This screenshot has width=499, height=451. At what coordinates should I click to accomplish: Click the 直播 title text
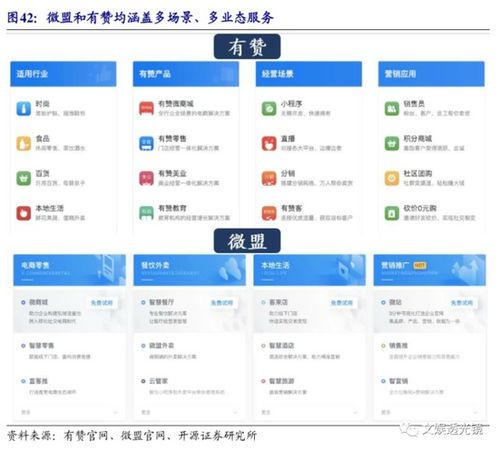(288, 138)
